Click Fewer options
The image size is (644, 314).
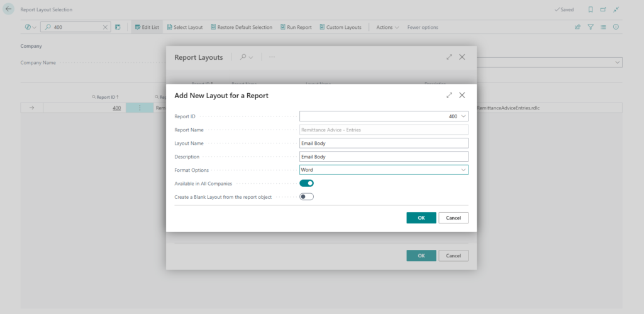[423, 27]
